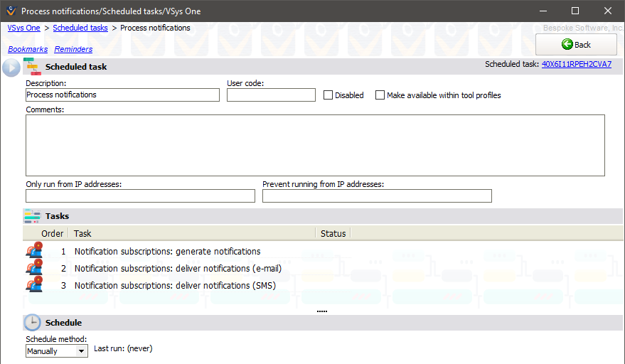This screenshot has height=364, width=625.
Task: Open the Bookmarks link
Action: point(28,49)
